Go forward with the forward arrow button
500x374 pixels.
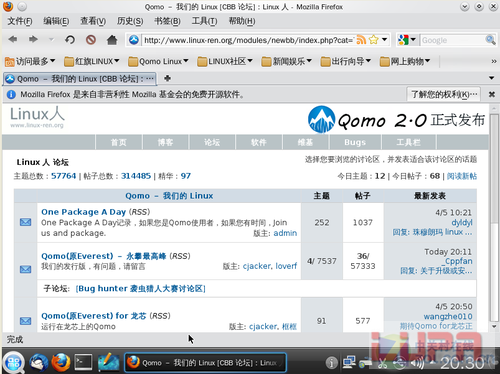pyautogui.click(x=33, y=39)
